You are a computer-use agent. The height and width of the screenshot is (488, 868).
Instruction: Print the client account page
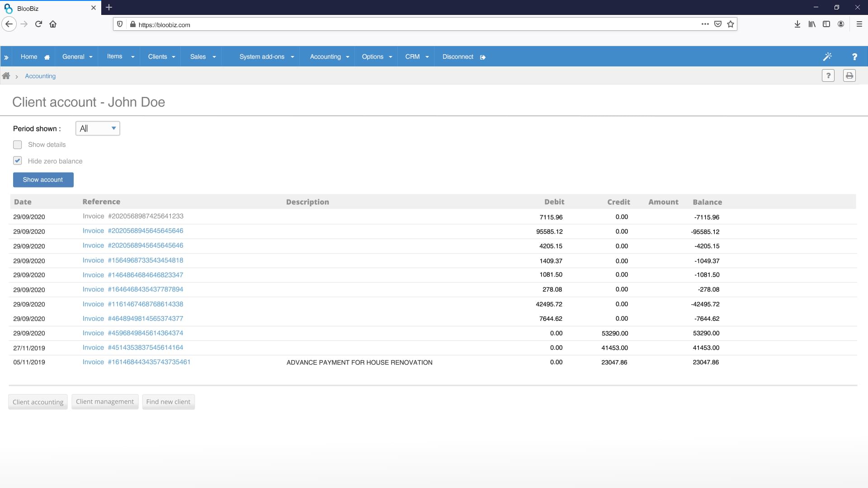849,75
